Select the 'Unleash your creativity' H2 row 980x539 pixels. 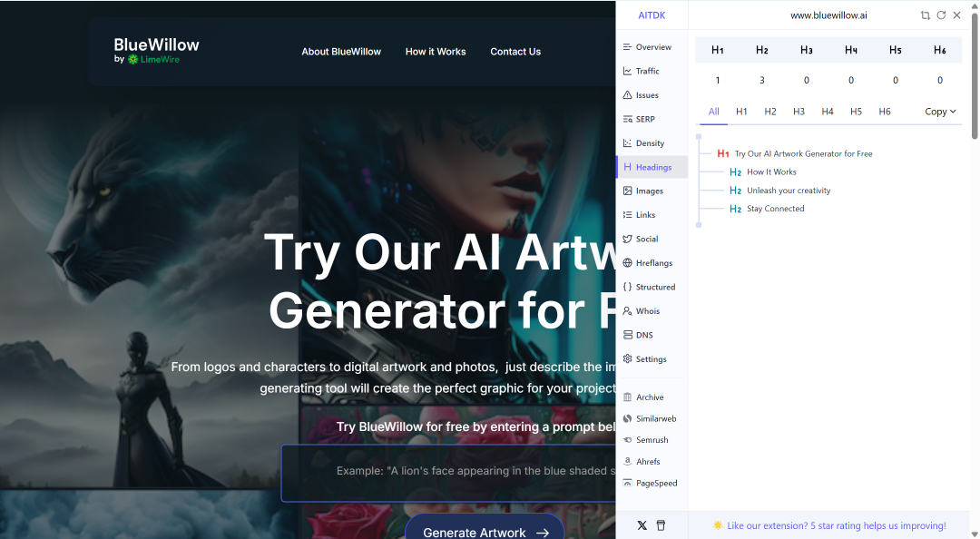click(x=780, y=190)
